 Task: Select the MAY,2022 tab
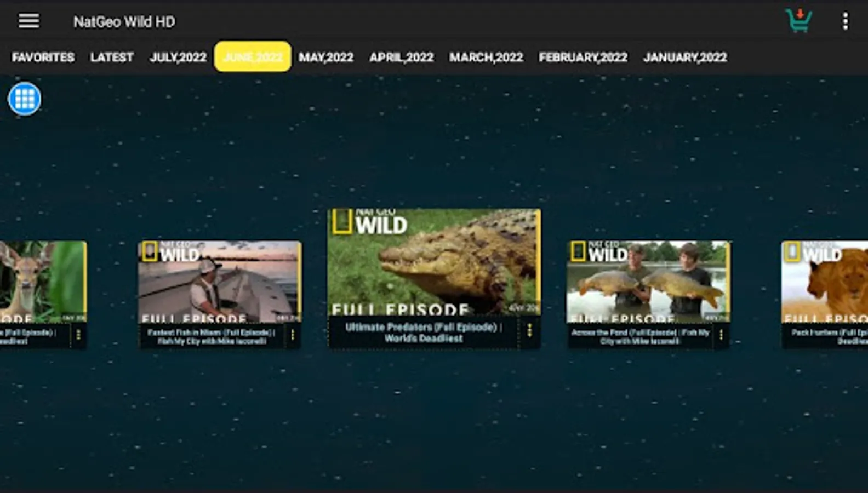[326, 57]
